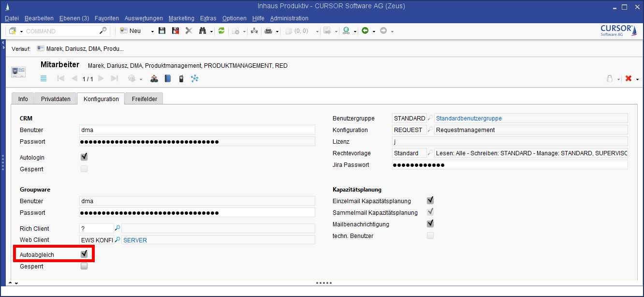
Task: Switch to the Privatdaten tab
Action: [56, 99]
